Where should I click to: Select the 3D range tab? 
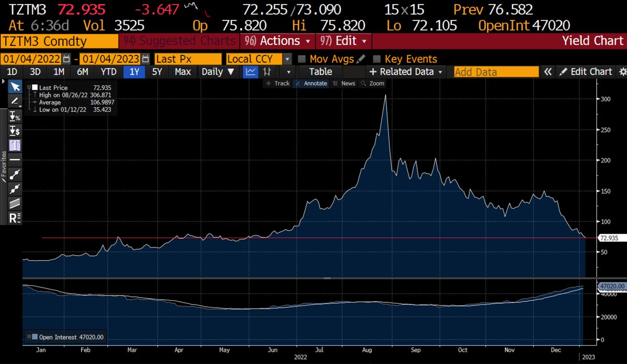(x=35, y=72)
